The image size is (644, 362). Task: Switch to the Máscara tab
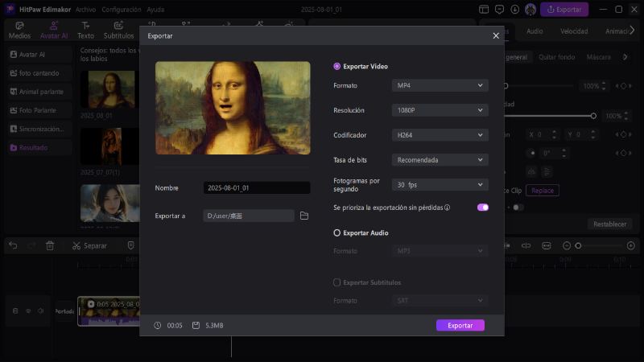point(598,57)
